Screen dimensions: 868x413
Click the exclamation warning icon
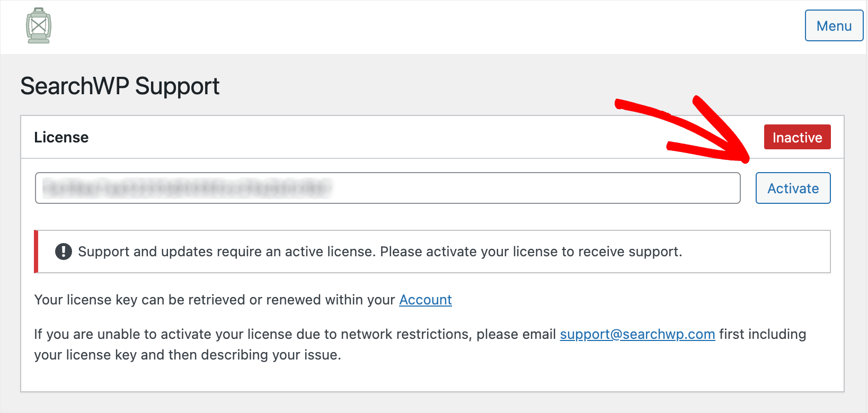[x=64, y=252]
